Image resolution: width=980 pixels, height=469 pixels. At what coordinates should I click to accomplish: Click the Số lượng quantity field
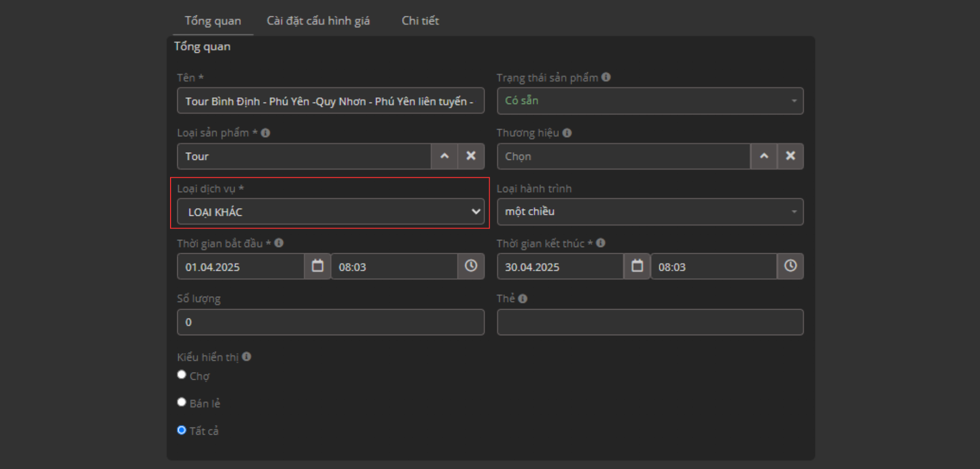click(x=330, y=322)
